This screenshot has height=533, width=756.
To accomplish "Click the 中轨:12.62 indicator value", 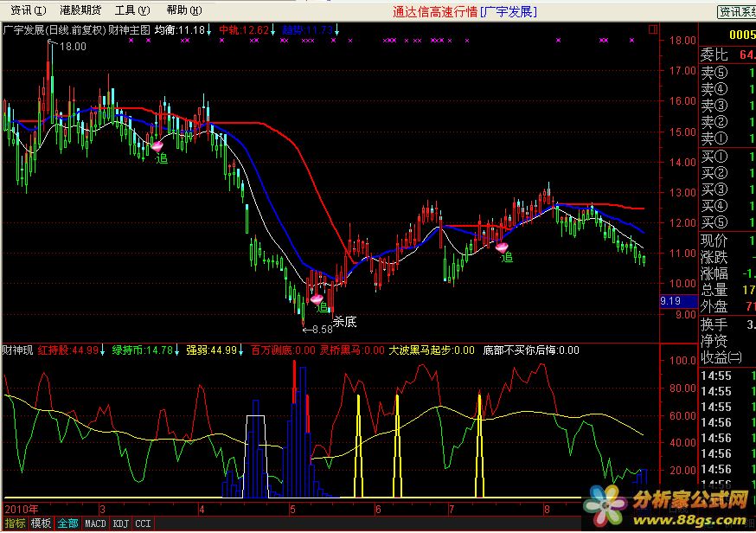I will [x=244, y=30].
